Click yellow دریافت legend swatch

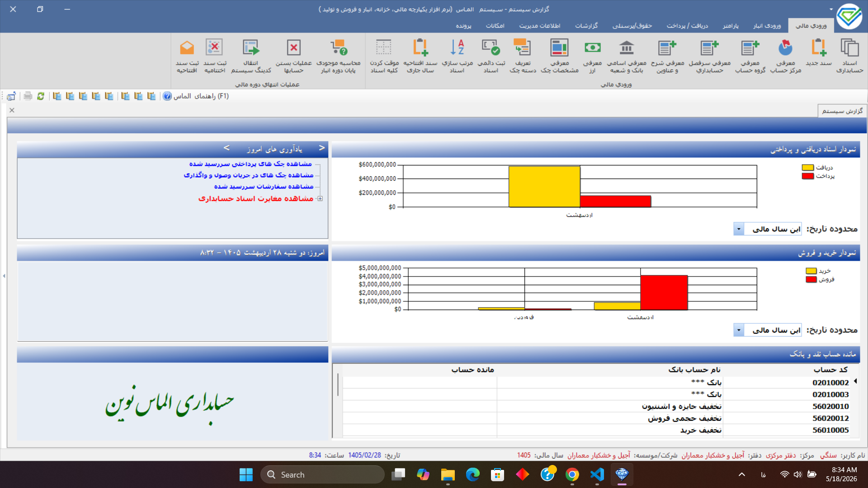point(808,168)
